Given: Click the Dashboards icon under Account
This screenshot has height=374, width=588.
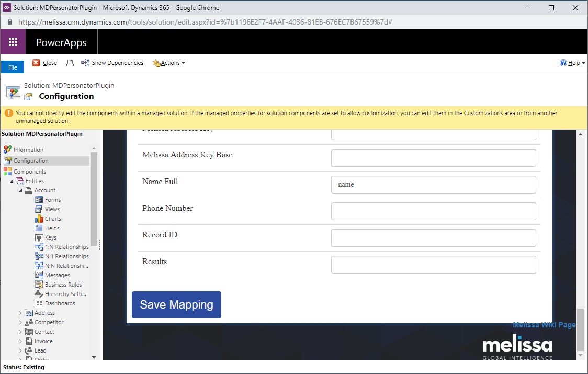Looking at the screenshot, I should [39, 303].
